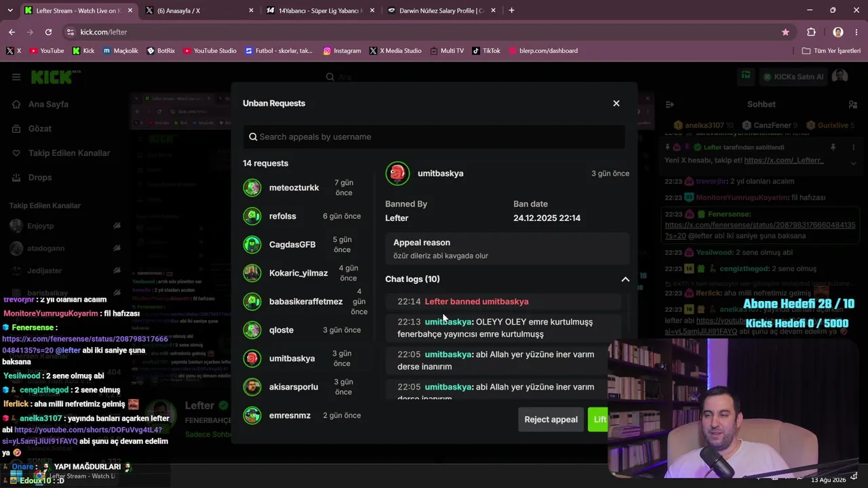View site information for kick.com
This screenshot has width=868, height=488.
pyautogui.click(x=71, y=32)
